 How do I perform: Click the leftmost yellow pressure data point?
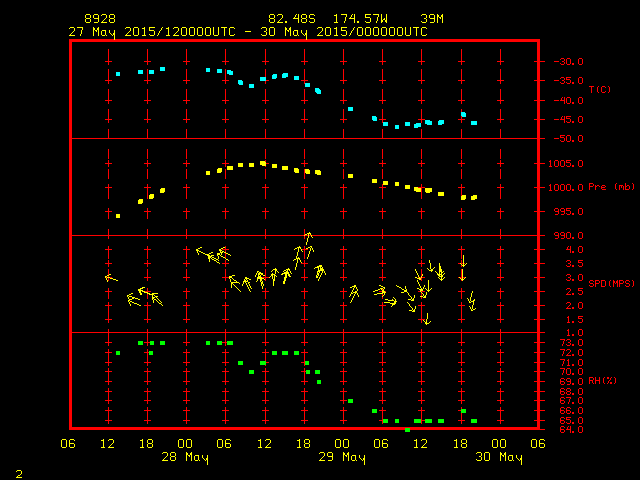click(118, 216)
